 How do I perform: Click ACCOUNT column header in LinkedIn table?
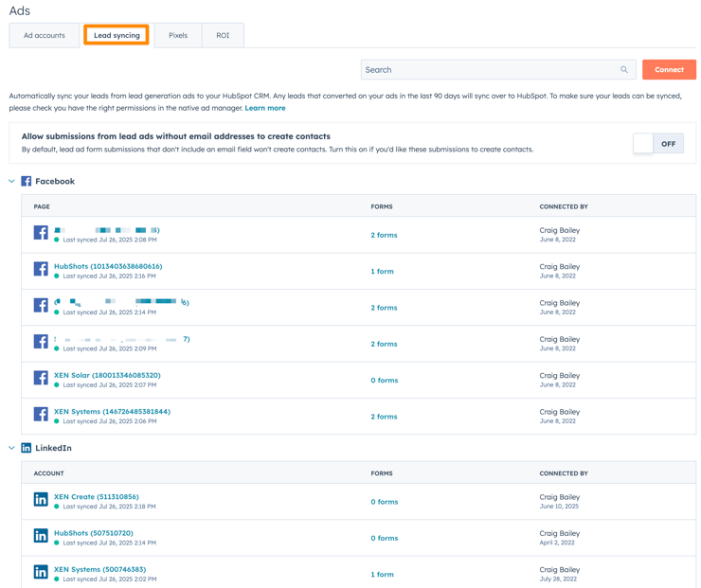49,473
